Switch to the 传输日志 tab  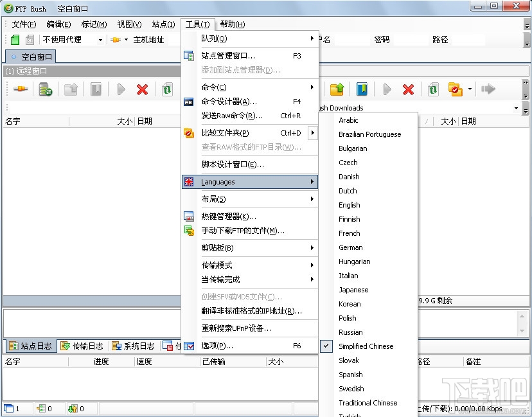click(82, 346)
